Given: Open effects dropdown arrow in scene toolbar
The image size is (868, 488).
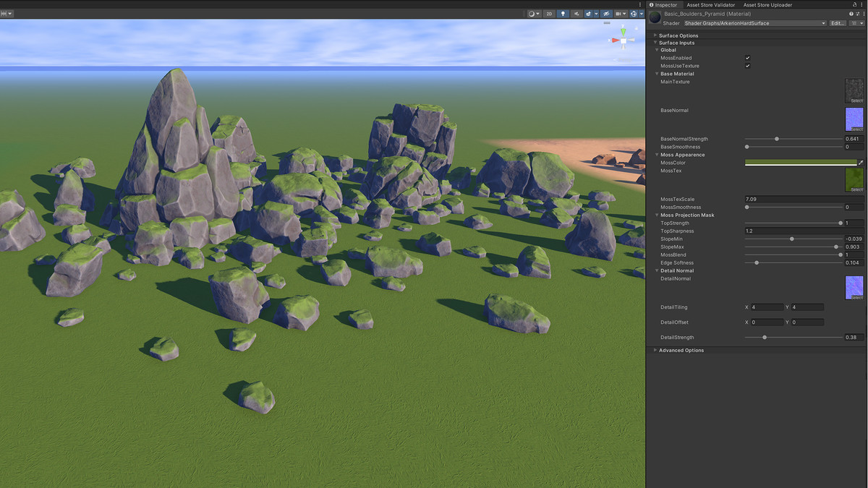Looking at the screenshot, I should [596, 14].
